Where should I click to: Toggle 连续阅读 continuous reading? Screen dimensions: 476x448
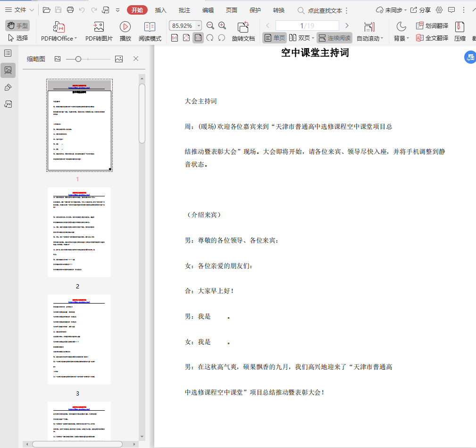point(334,38)
